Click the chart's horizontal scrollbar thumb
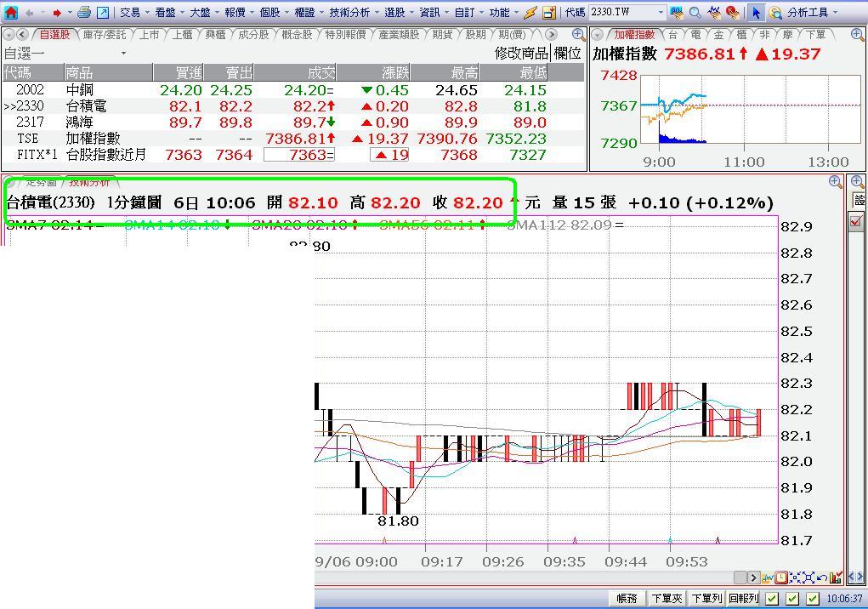The height and width of the screenshot is (609, 868). (740, 578)
